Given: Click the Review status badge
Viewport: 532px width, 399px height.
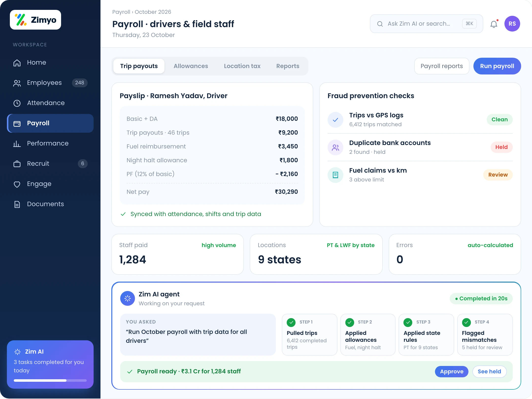Looking at the screenshot, I should point(498,175).
